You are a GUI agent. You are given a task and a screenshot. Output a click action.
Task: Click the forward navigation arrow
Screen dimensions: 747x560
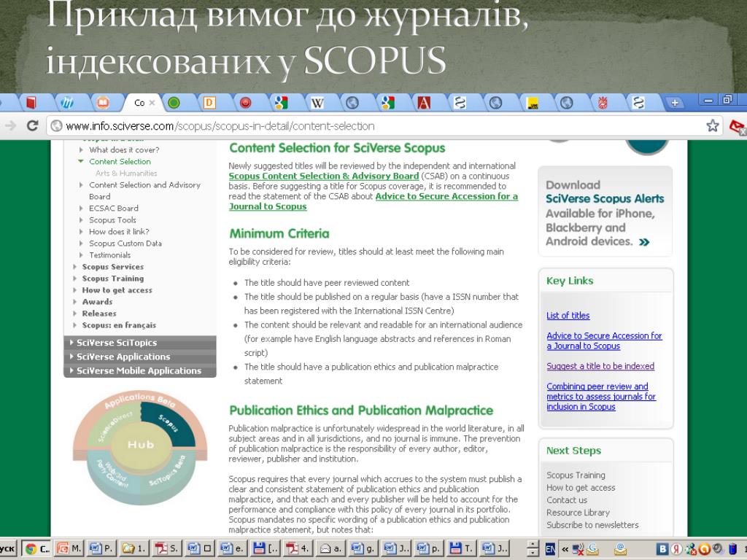pos(10,125)
